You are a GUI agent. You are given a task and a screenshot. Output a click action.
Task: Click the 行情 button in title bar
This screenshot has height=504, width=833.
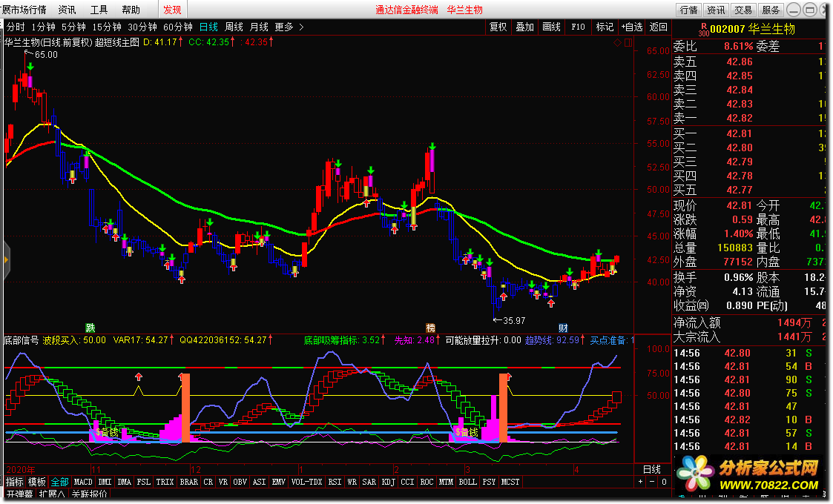click(688, 10)
